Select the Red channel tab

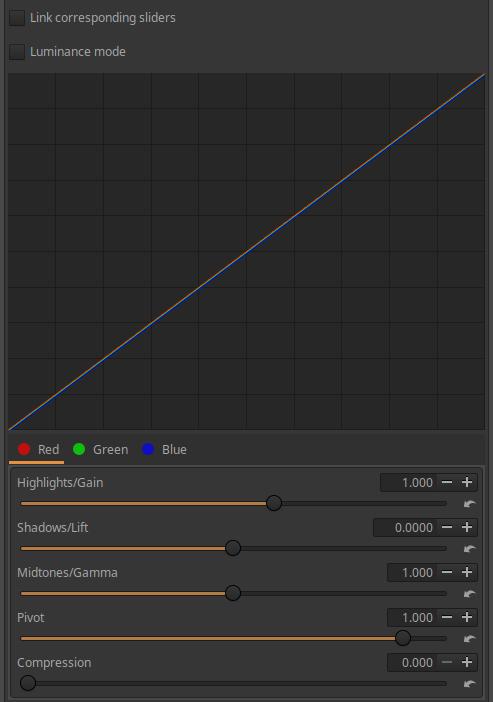[38, 449]
